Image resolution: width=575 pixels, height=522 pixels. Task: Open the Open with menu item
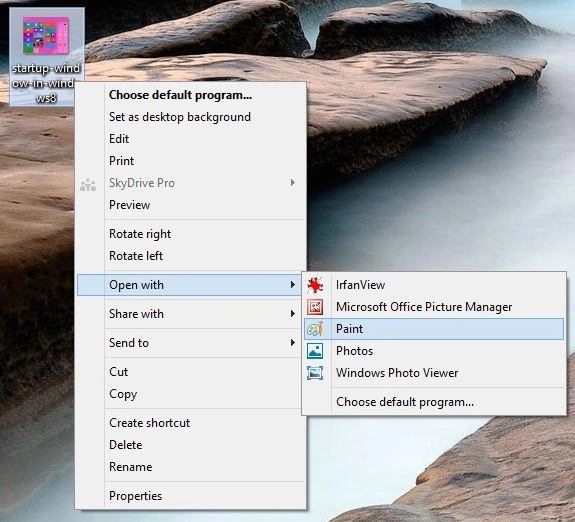click(190, 285)
